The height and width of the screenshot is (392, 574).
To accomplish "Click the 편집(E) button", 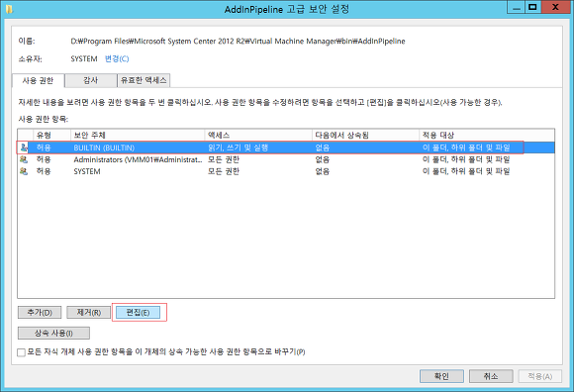I will click(138, 312).
